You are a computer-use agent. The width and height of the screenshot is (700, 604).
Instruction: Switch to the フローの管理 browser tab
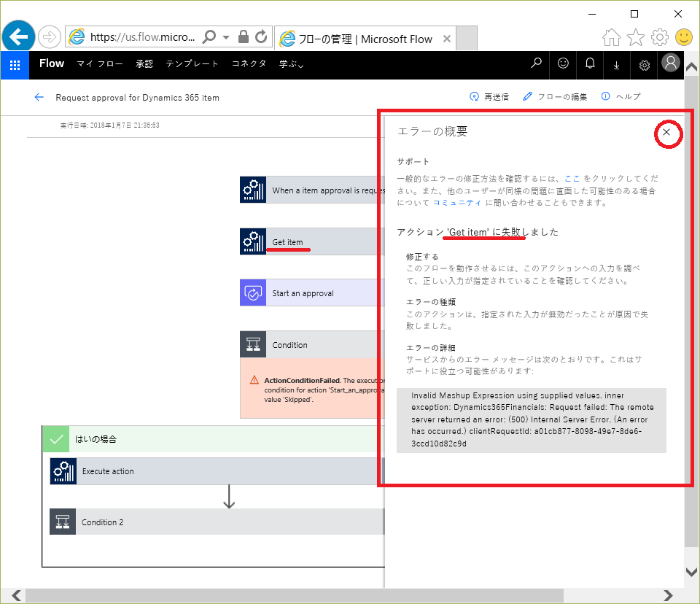tap(365, 39)
